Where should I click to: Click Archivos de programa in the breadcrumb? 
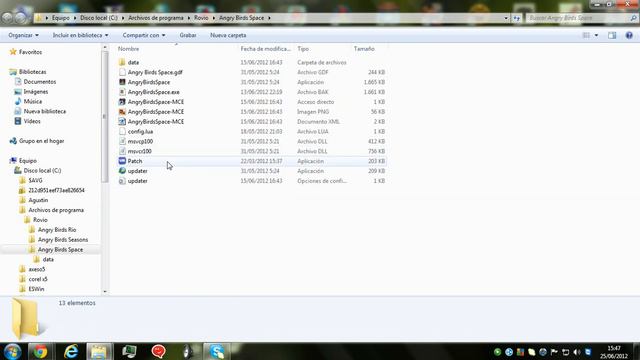(156, 18)
